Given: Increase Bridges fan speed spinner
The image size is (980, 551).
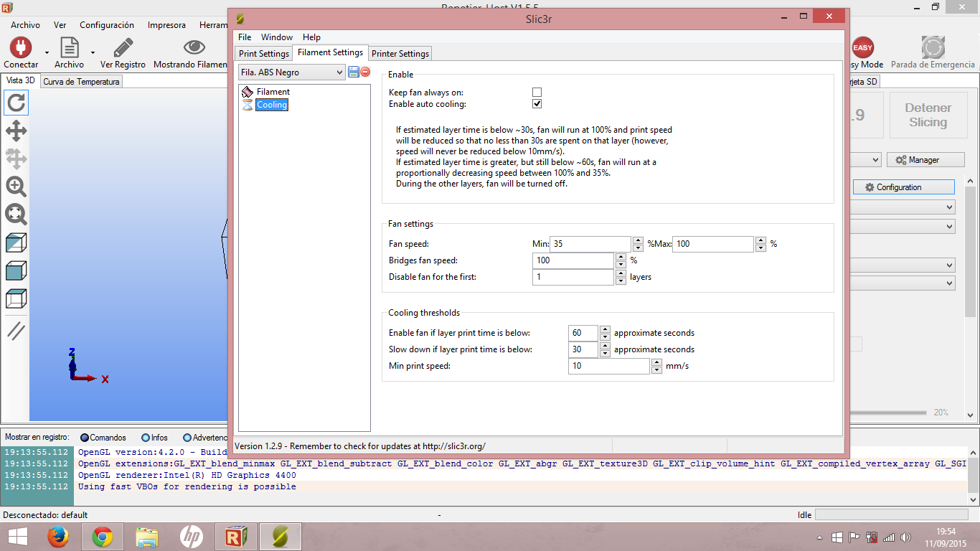Looking at the screenshot, I should point(620,257).
